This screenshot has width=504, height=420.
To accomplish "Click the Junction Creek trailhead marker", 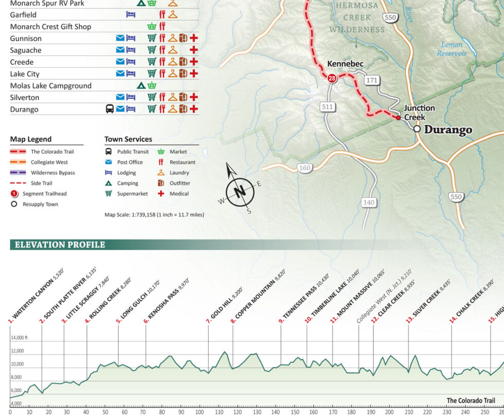I will (399, 117).
